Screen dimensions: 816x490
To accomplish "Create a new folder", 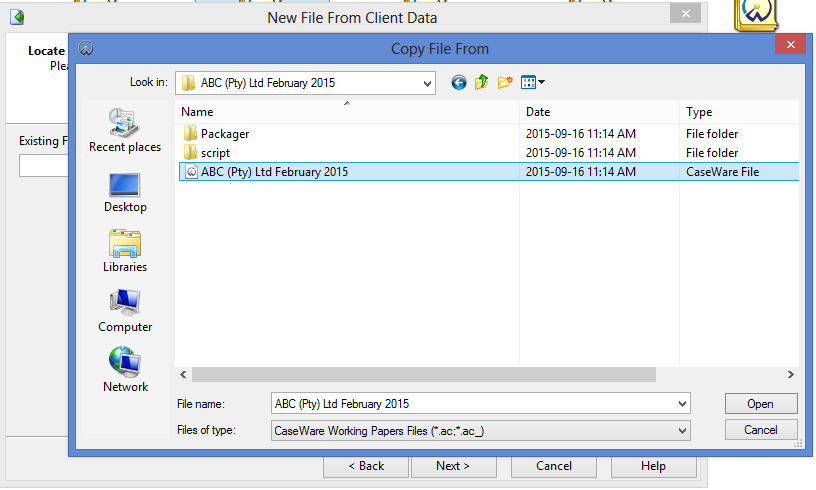I will point(505,82).
